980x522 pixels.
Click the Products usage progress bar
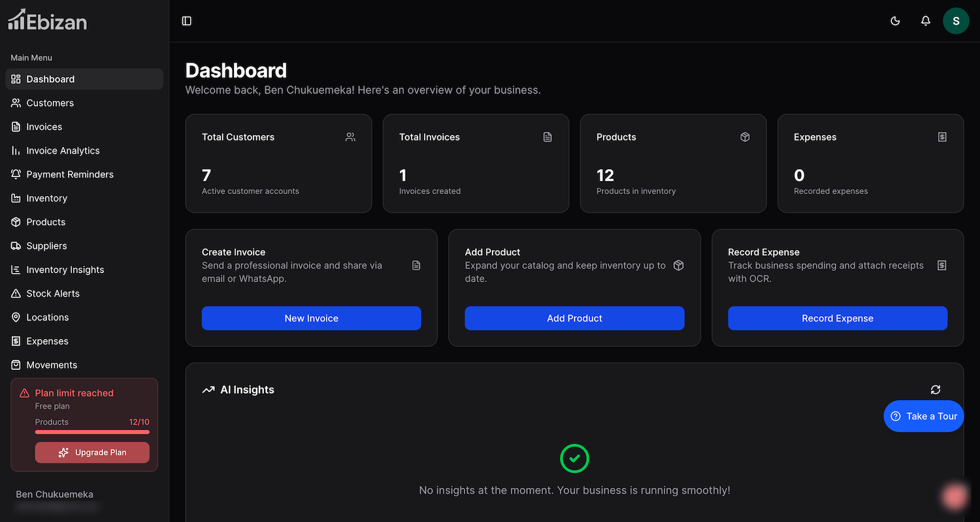click(x=92, y=432)
